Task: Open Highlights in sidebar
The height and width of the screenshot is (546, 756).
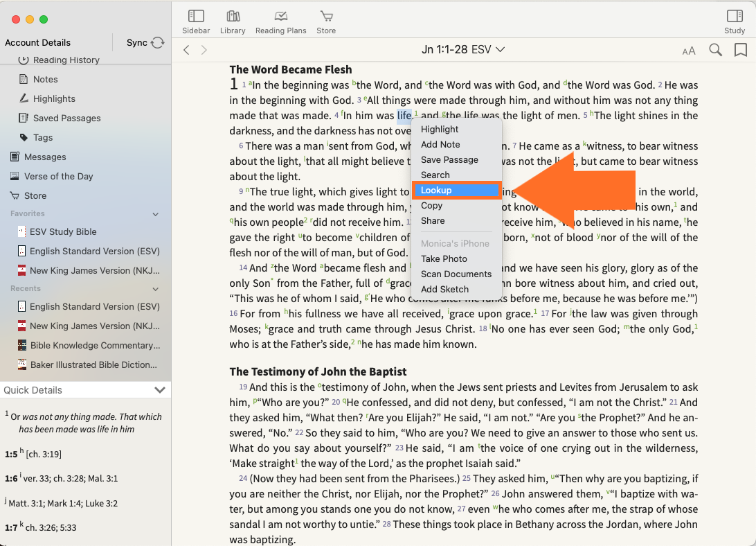Action: (54, 98)
